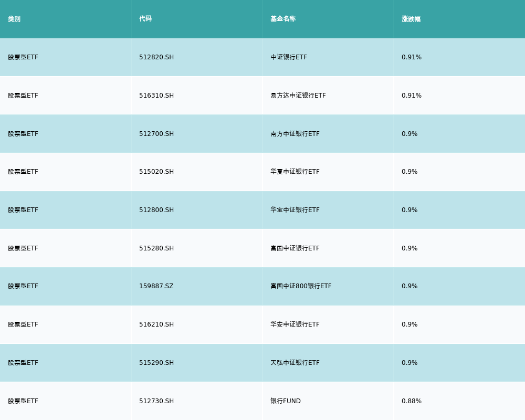Select fund code 512730.SH
Screen dimensions: 525x420
156,401
